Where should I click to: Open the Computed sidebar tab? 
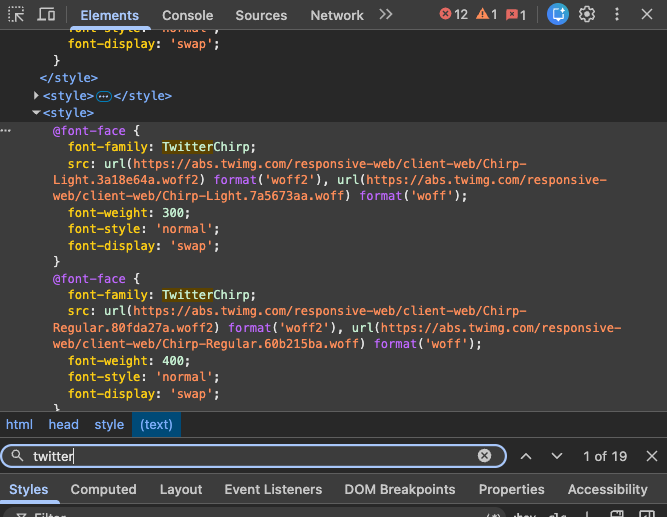tap(103, 489)
